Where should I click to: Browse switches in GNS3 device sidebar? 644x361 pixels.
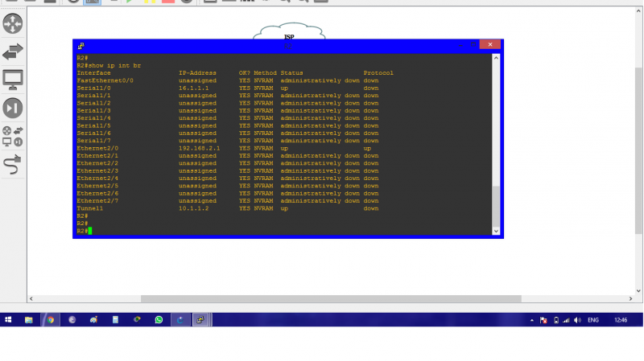tap(13, 51)
